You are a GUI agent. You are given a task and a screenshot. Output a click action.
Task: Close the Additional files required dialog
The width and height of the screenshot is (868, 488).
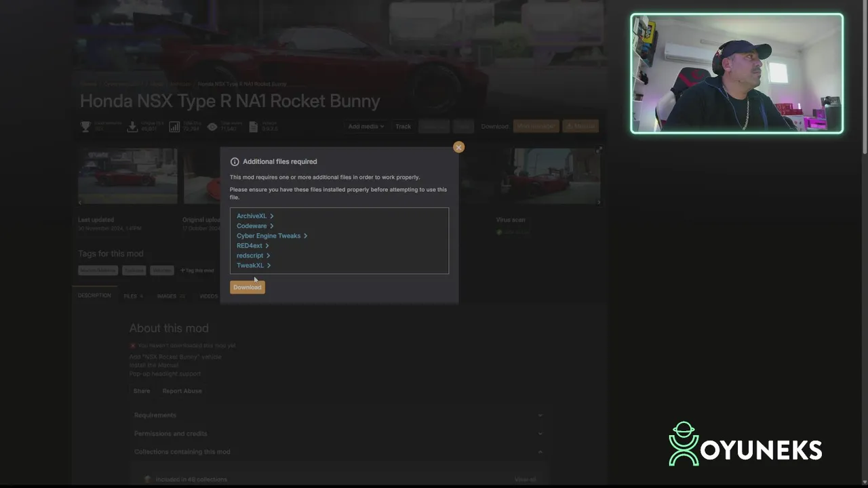[459, 147]
